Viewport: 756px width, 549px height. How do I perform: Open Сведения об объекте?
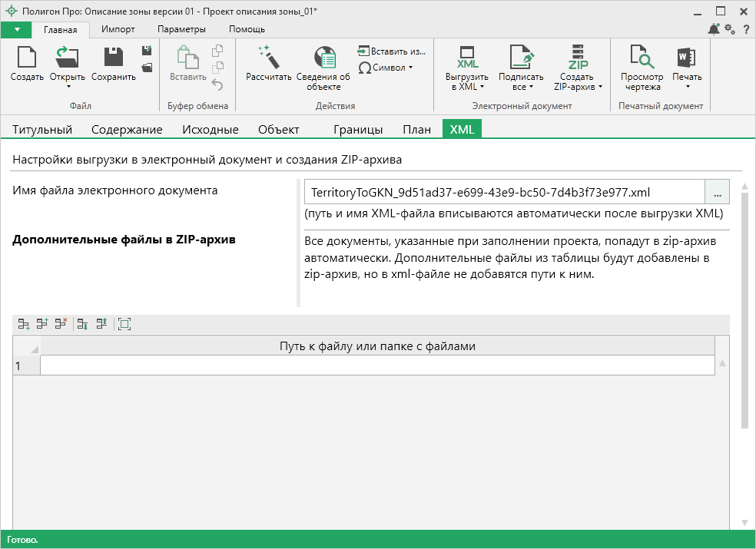click(x=323, y=58)
